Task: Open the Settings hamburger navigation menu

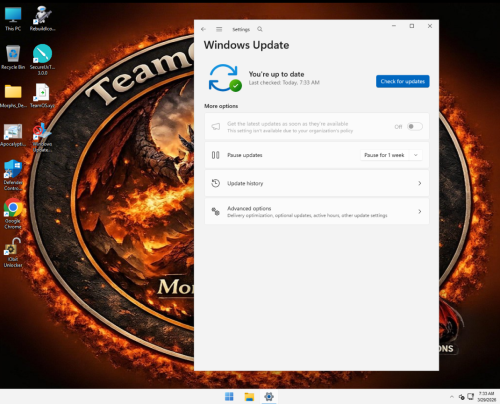Action: pos(219,29)
